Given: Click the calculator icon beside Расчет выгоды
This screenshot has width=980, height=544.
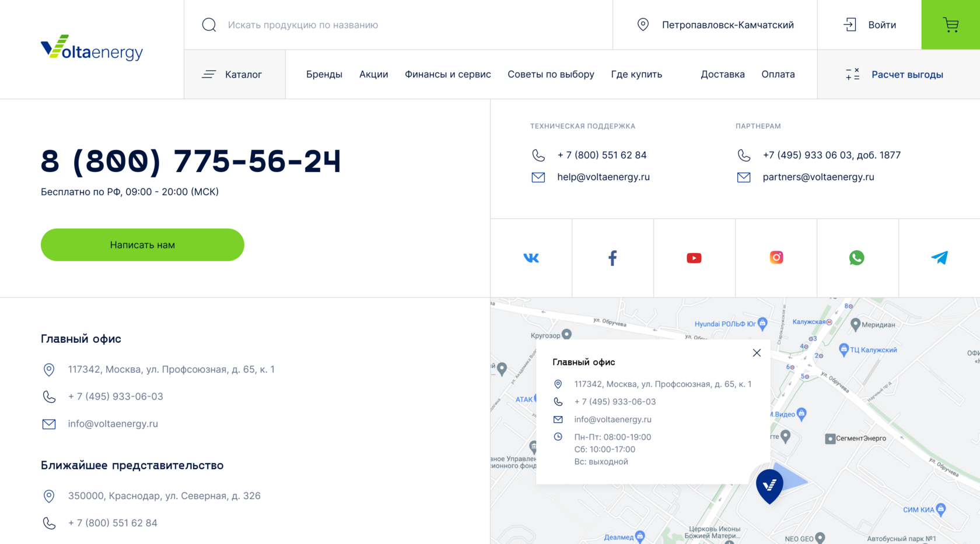Looking at the screenshot, I should (852, 74).
